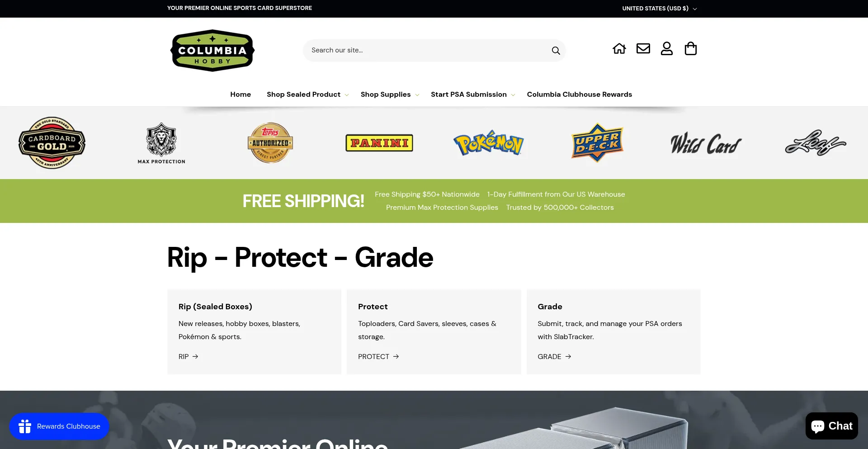Click 'Trusted by 500,000+ Collectors' text
The width and height of the screenshot is (868, 449).
[560, 208]
